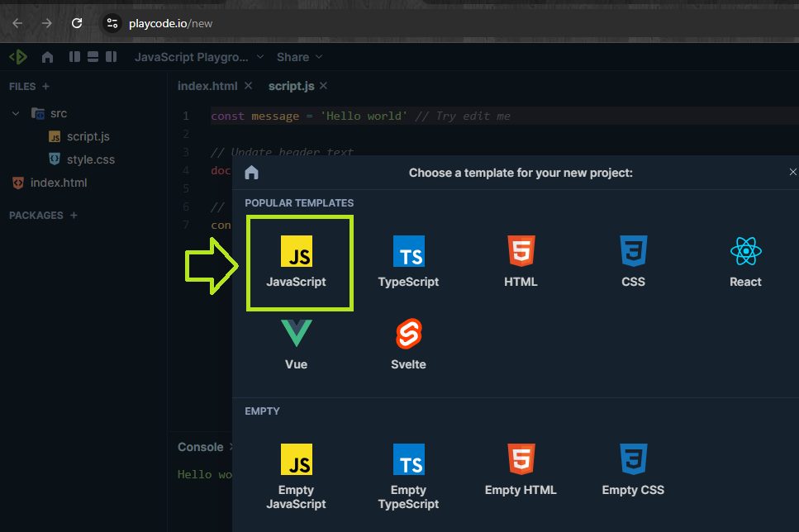Choose the React template
The height and width of the screenshot is (532, 799).
click(745, 261)
